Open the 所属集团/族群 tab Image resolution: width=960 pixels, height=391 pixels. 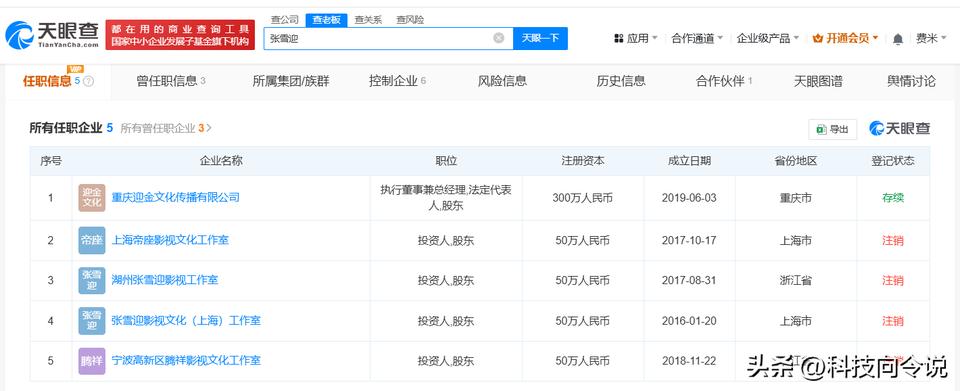[291, 81]
